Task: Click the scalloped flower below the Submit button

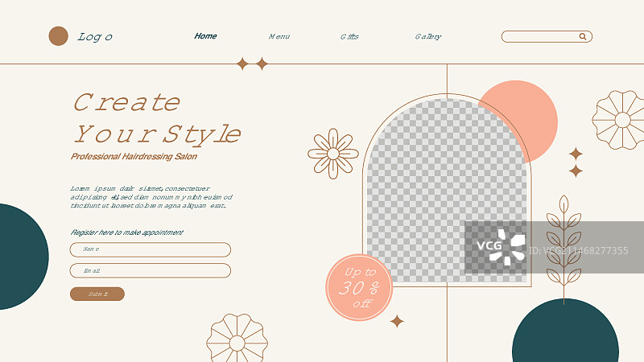Action: pyautogui.click(x=237, y=341)
